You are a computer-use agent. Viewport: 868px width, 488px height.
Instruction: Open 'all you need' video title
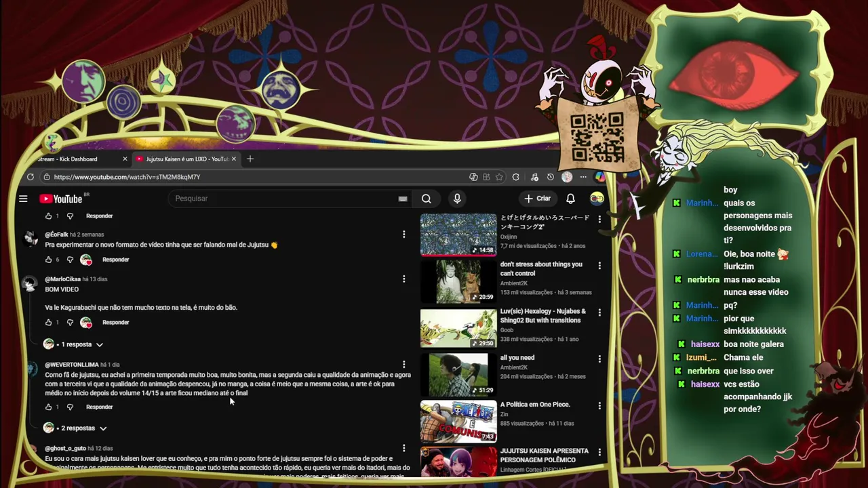pyautogui.click(x=517, y=358)
